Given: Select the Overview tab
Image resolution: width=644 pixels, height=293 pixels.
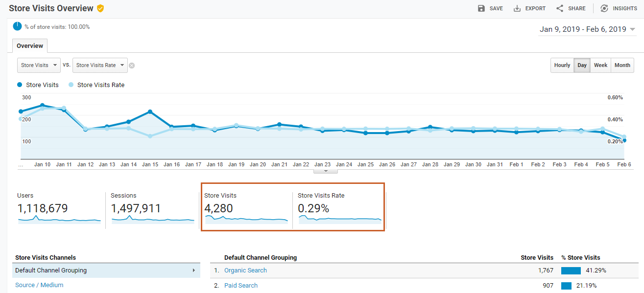Looking at the screenshot, I should (30, 45).
